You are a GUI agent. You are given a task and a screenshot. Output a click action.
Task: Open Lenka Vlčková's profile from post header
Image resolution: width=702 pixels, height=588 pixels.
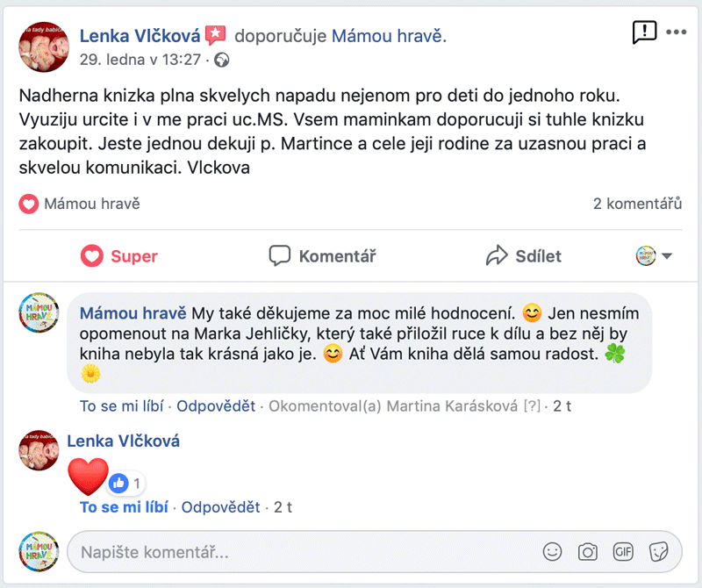click(x=140, y=36)
